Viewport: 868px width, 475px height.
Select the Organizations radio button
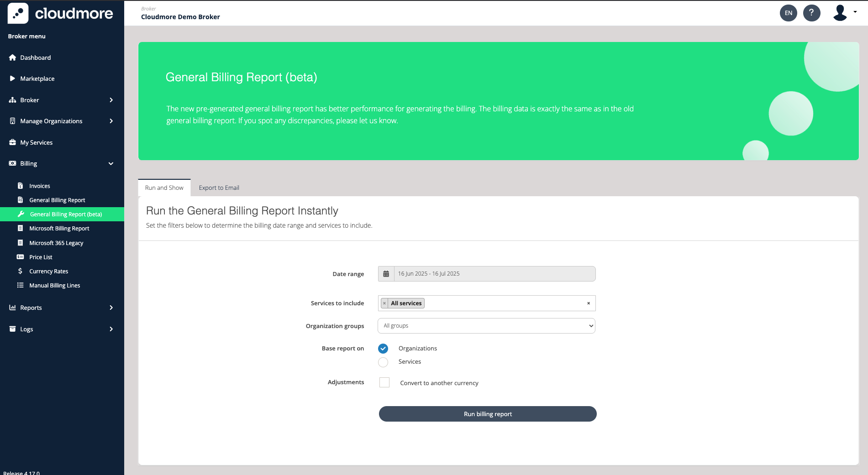383,349
